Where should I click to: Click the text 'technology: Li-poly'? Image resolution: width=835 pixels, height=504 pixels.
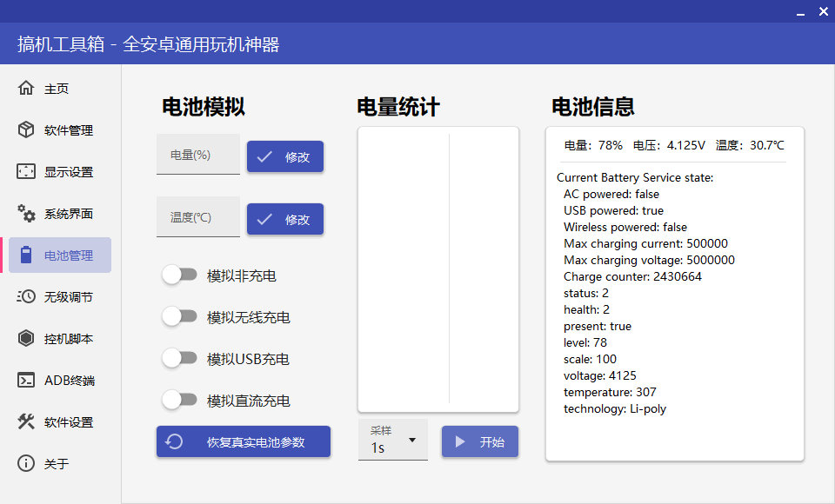click(615, 408)
